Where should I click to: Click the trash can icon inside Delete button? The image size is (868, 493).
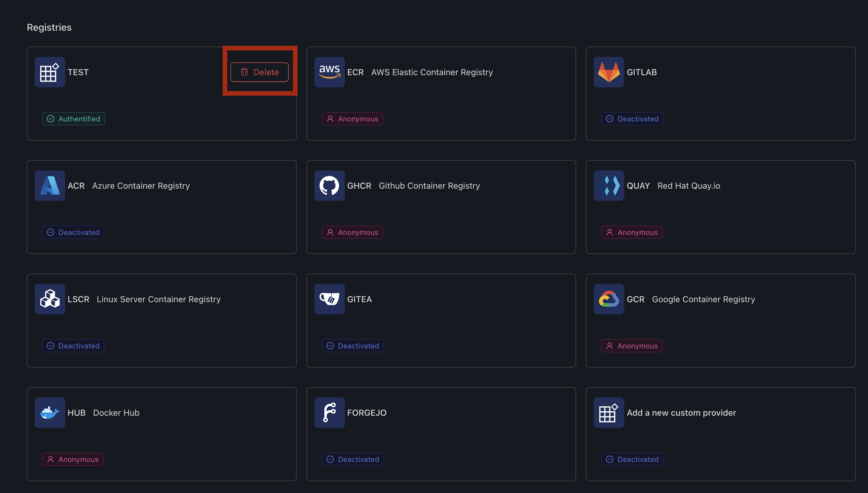pyautogui.click(x=244, y=72)
